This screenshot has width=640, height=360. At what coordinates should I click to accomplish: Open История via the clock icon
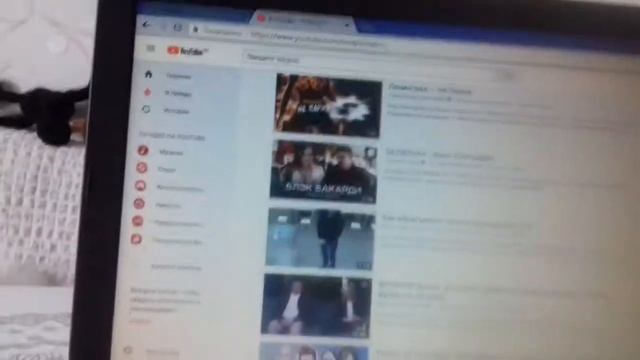pyautogui.click(x=146, y=109)
